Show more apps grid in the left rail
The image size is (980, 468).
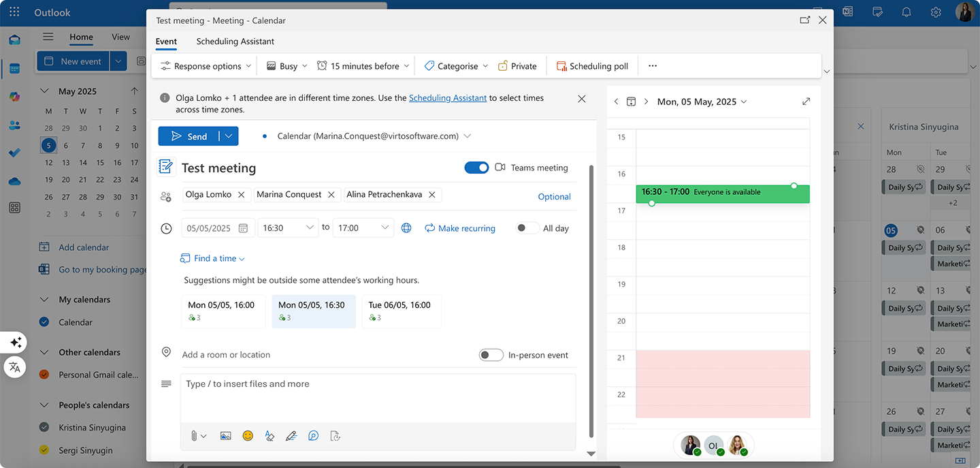click(x=14, y=208)
